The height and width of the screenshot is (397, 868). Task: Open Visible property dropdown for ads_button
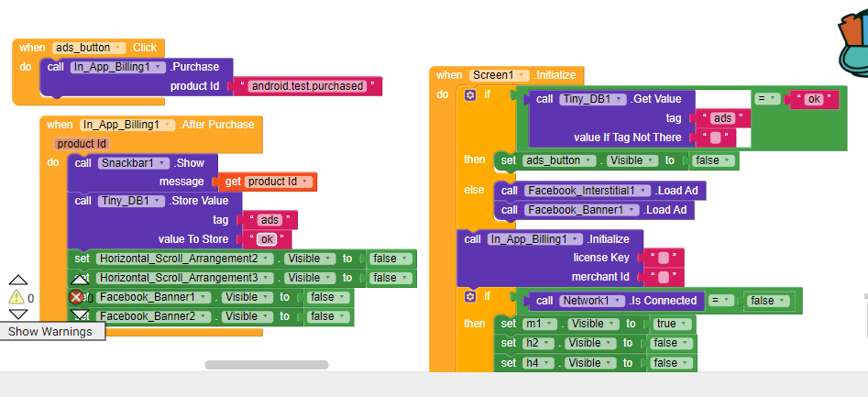click(x=632, y=160)
